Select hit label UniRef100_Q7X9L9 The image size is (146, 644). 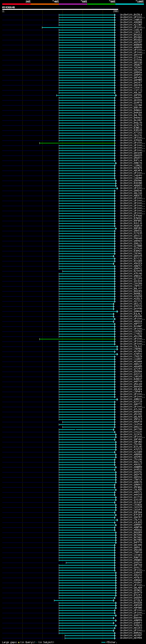131,600
